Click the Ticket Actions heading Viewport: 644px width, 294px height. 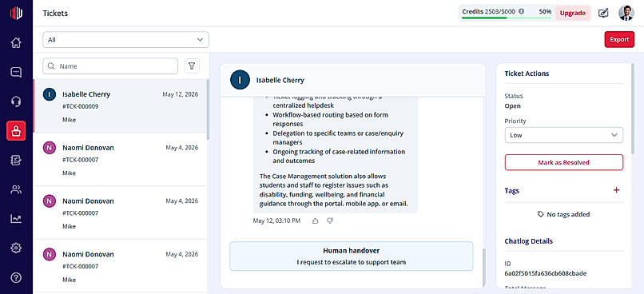[527, 73]
